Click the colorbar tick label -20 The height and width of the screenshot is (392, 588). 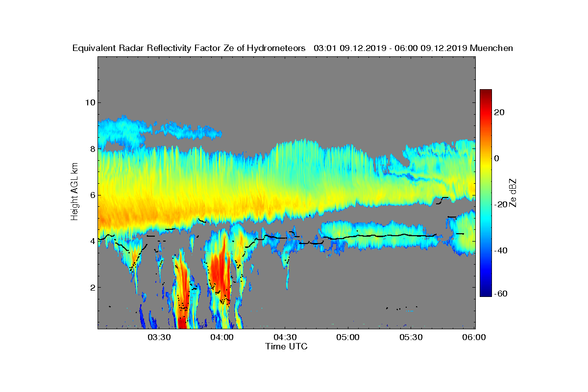pos(501,204)
